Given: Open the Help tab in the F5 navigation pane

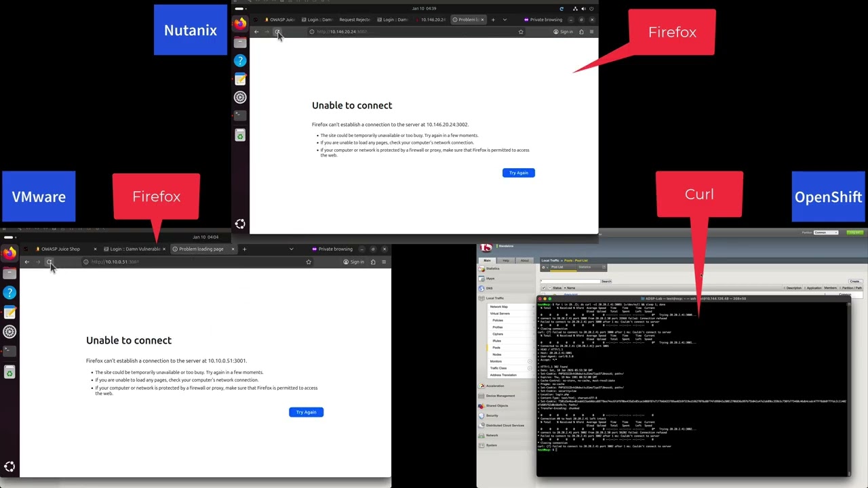Looking at the screenshot, I should [506, 260].
